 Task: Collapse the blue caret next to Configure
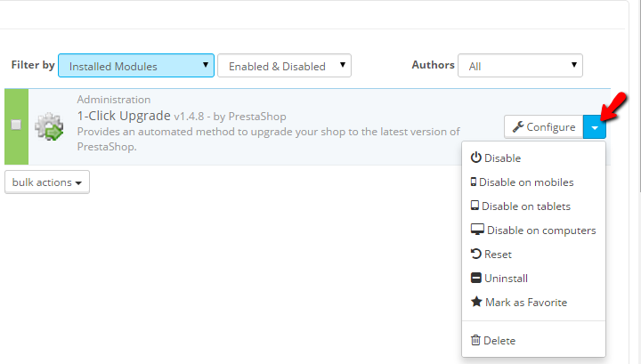tap(595, 127)
